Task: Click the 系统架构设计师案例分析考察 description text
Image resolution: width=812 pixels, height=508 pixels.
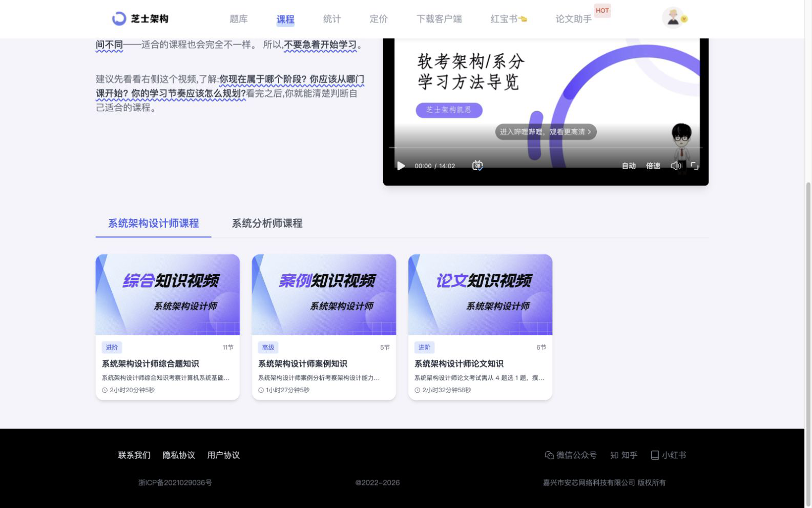Action: [x=319, y=378]
